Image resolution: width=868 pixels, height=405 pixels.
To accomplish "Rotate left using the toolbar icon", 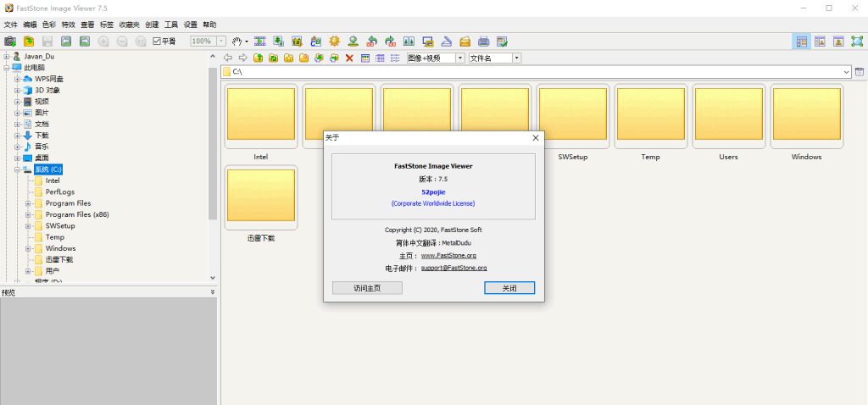I will pos(372,41).
